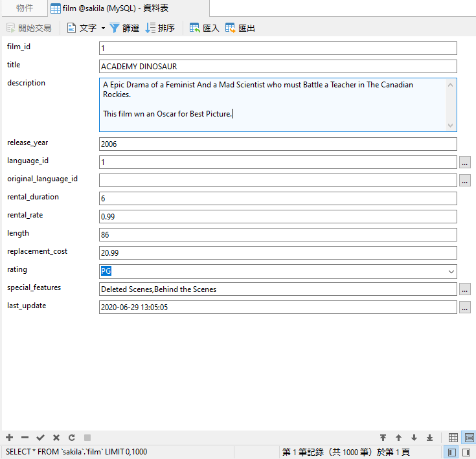Screen dimensions: 476x459
Task: Jump to the first record
Action: pyautogui.click(x=383, y=438)
